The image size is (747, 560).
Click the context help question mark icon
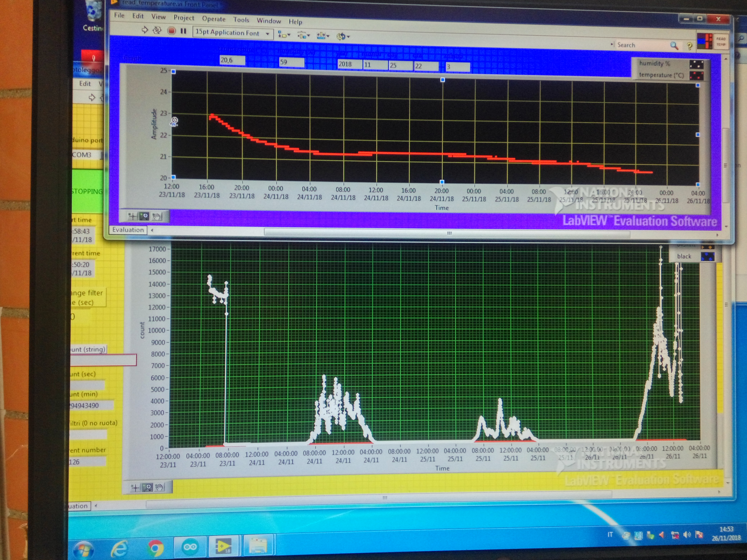pos(689,46)
